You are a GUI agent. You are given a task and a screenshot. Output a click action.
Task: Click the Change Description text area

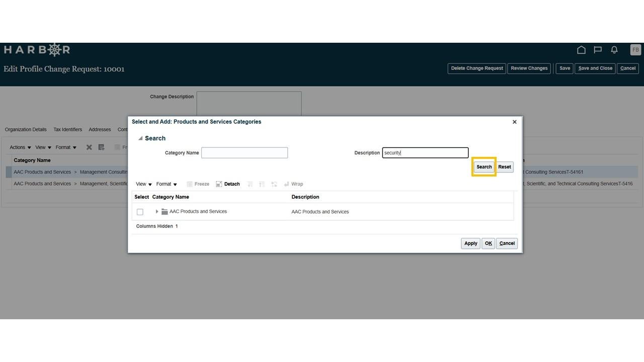249,104
